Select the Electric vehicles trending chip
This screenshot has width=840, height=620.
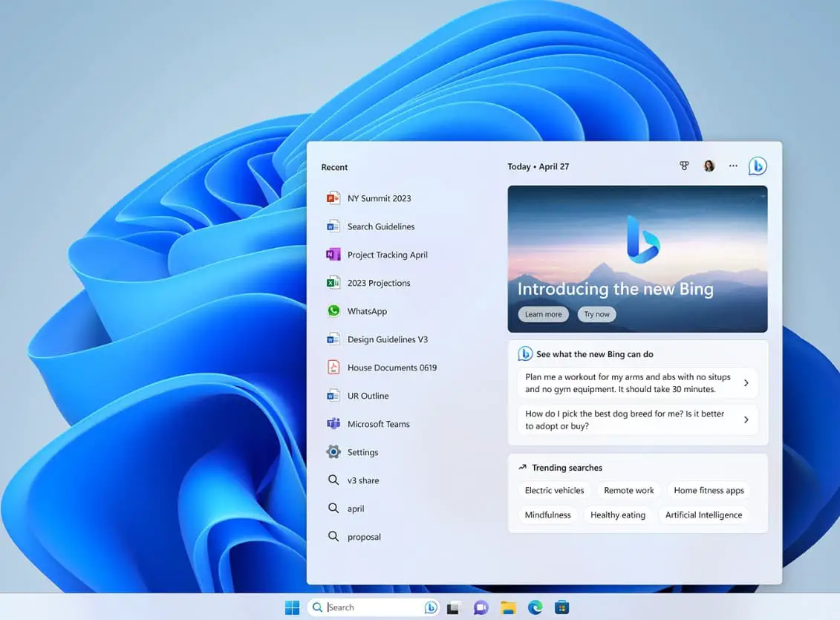point(554,490)
